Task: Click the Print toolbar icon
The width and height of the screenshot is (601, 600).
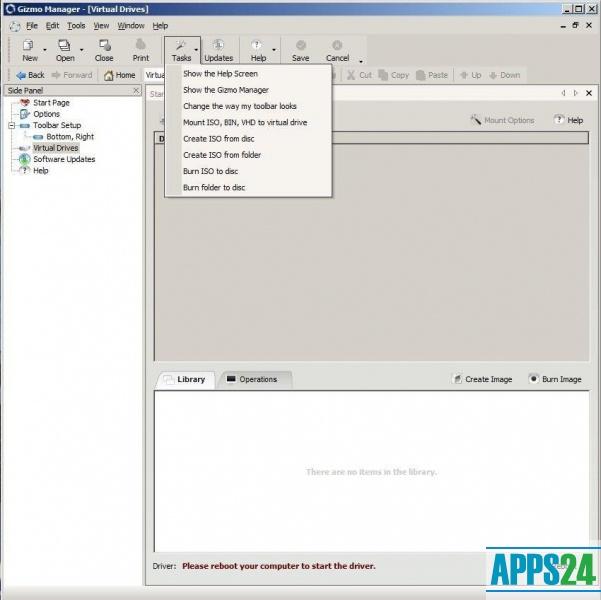Action: (141, 45)
